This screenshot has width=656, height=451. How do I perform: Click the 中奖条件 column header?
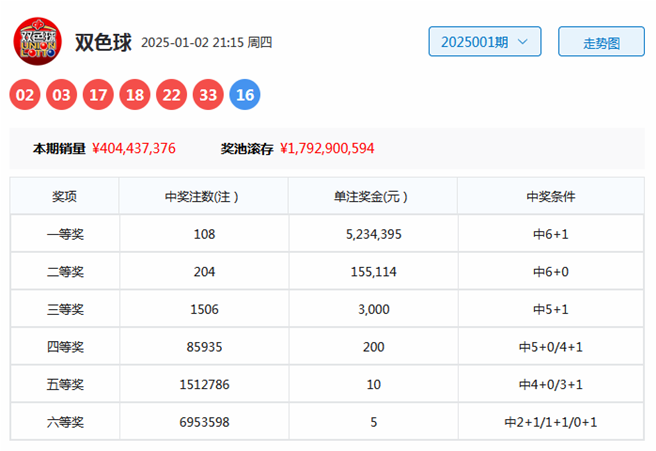[x=551, y=196]
